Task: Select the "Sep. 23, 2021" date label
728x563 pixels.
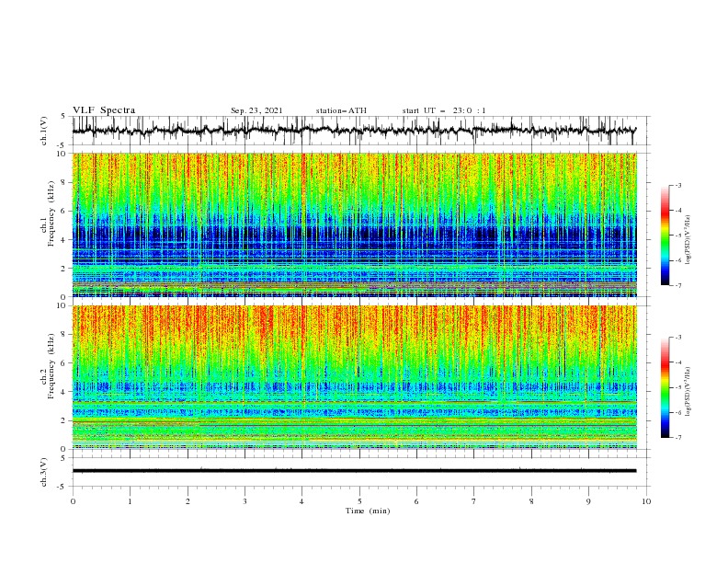Action: pos(256,110)
